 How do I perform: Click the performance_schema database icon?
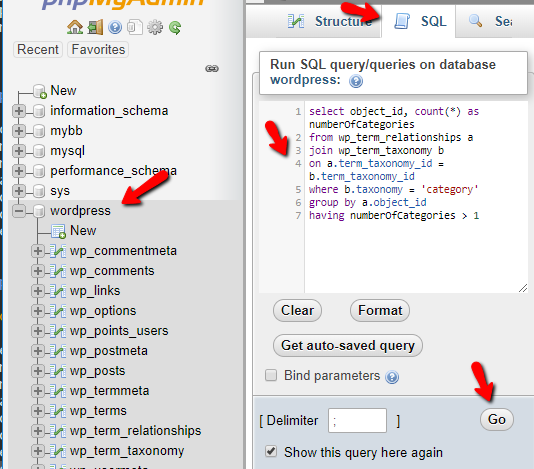[39, 171]
